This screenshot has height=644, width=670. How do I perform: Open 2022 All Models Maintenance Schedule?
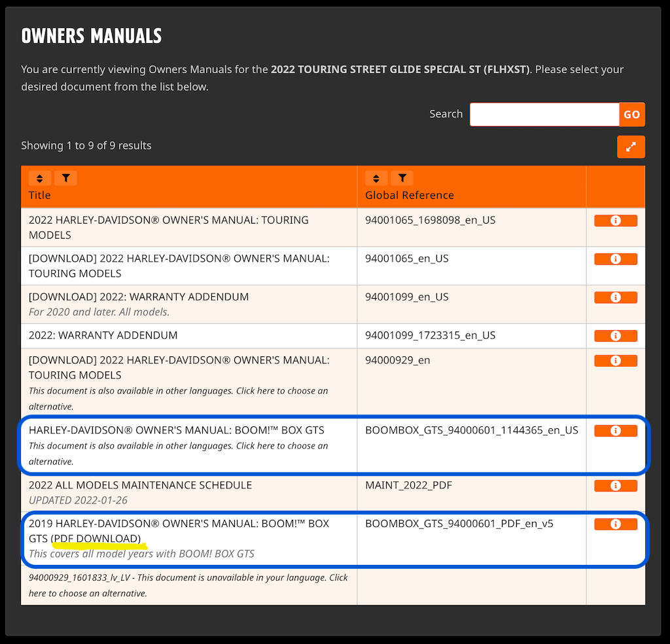click(x=140, y=485)
